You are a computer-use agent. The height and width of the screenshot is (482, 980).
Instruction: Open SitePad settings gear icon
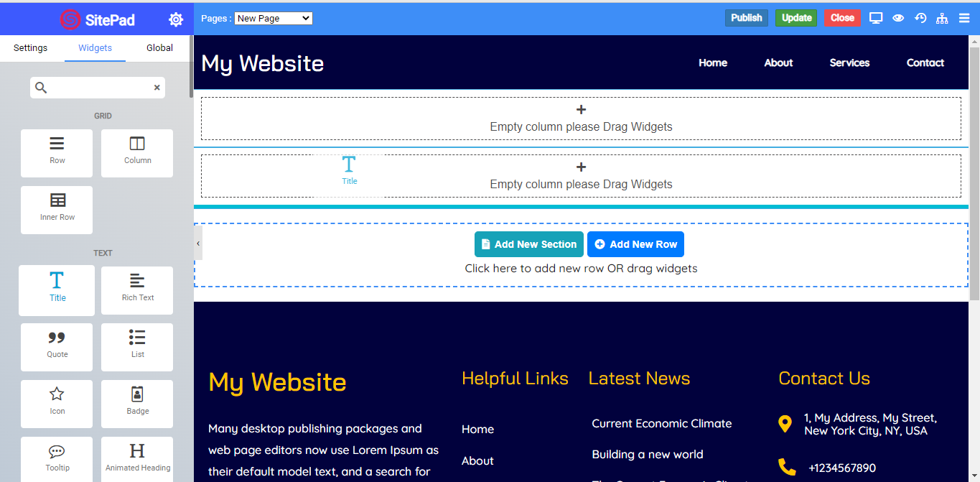pos(176,19)
